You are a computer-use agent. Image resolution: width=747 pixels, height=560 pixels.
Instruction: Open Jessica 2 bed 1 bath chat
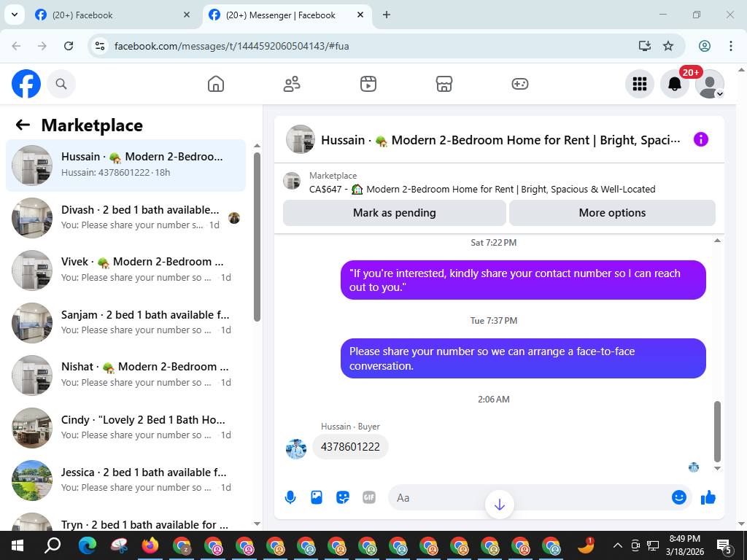pos(125,480)
